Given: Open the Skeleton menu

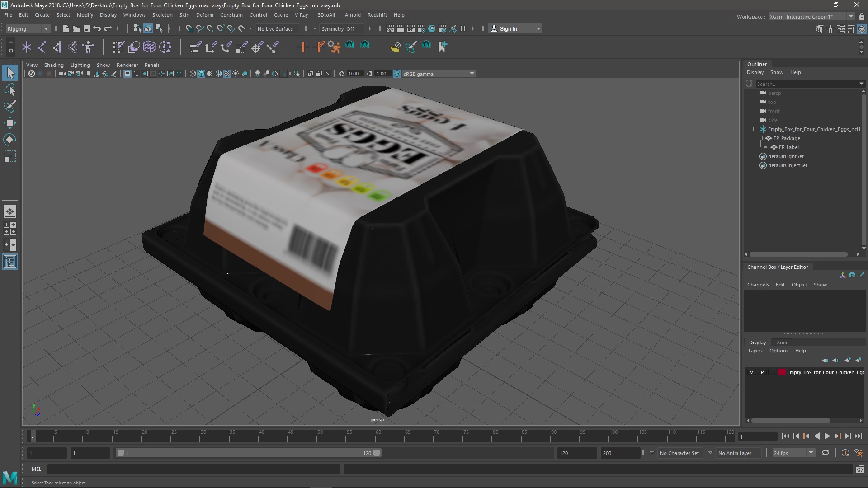Looking at the screenshot, I should [162, 15].
